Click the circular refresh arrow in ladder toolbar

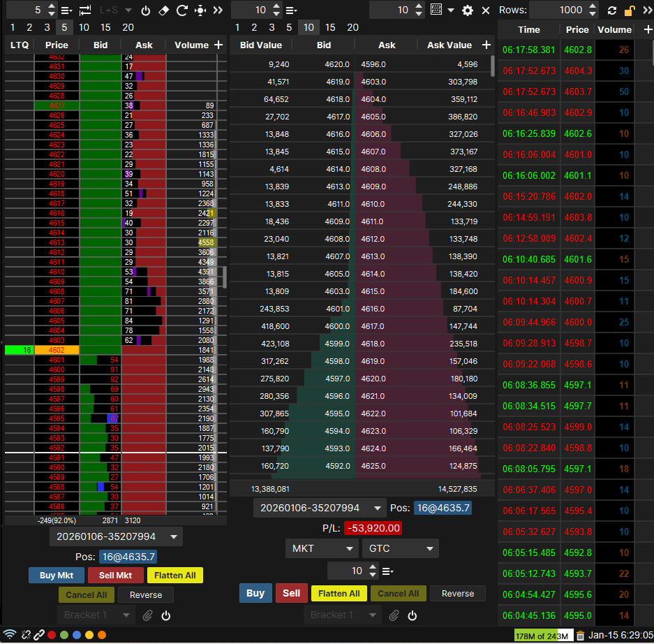pyautogui.click(x=182, y=10)
